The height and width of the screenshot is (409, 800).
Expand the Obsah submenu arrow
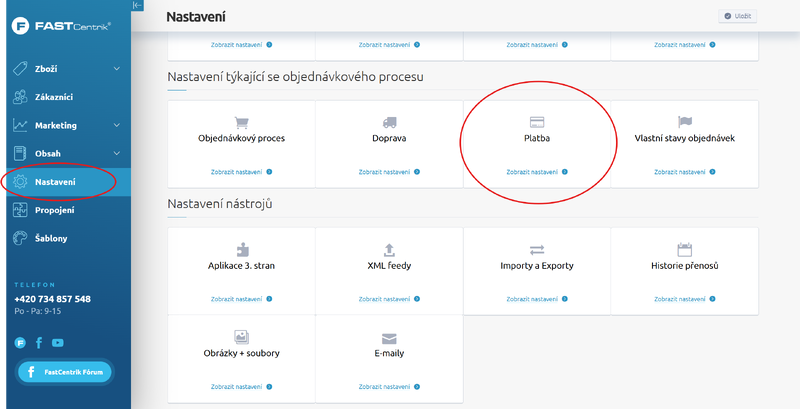pos(117,153)
